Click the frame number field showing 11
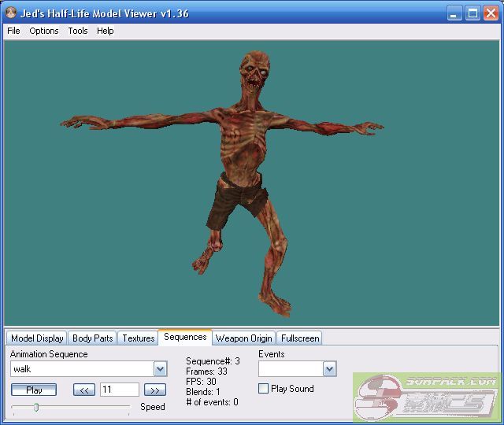 (119, 390)
